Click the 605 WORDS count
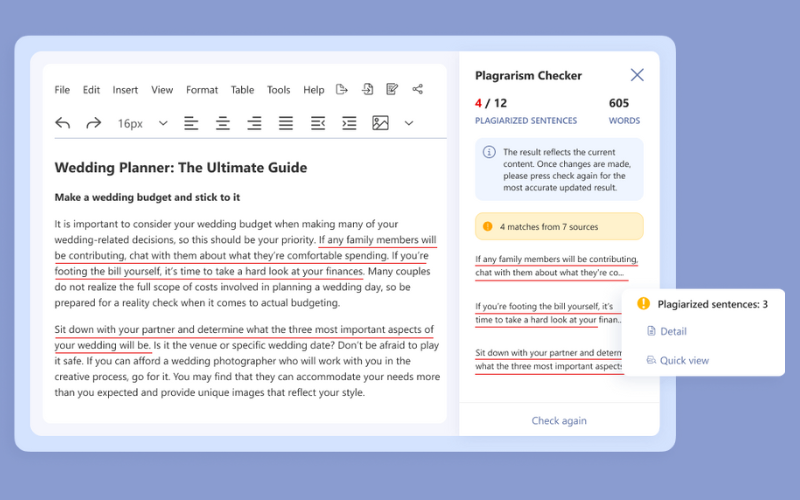Screen dimensions: 800x500 (623, 111)
